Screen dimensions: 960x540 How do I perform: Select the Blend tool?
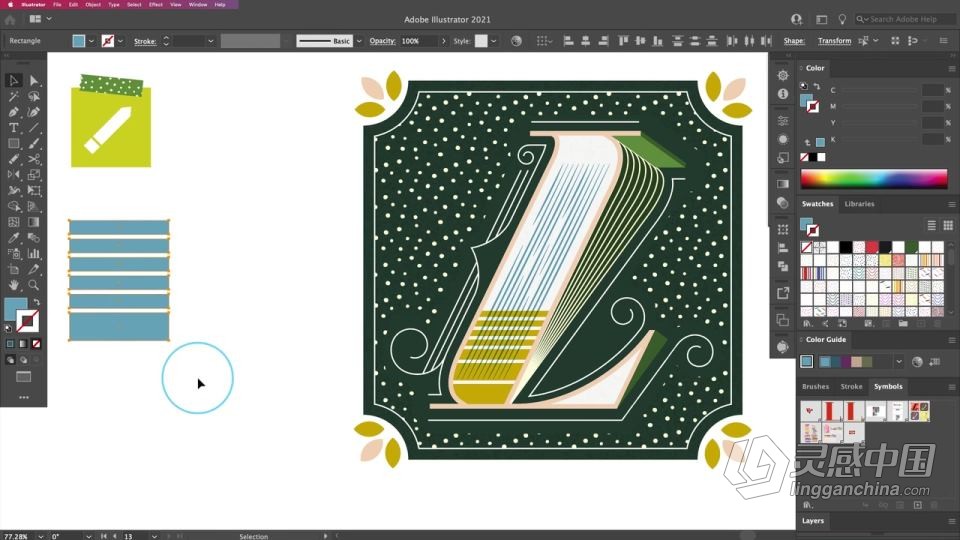(34, 238)
